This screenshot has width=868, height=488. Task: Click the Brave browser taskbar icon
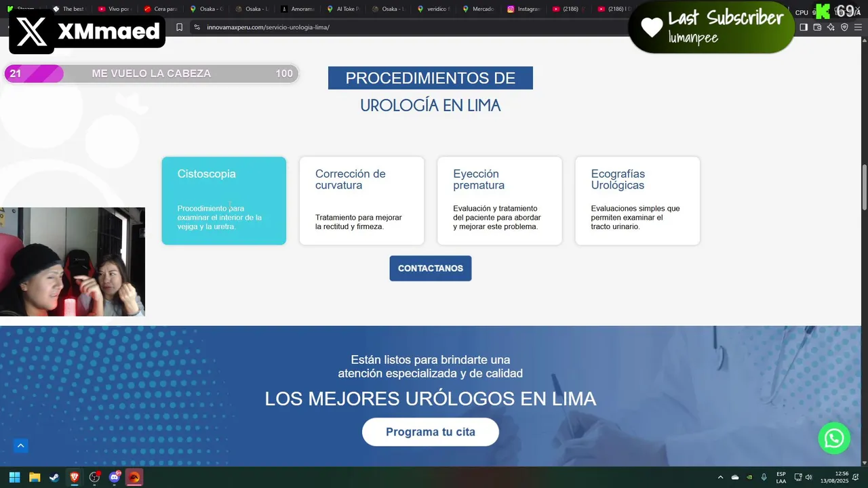tap(74, 477)
